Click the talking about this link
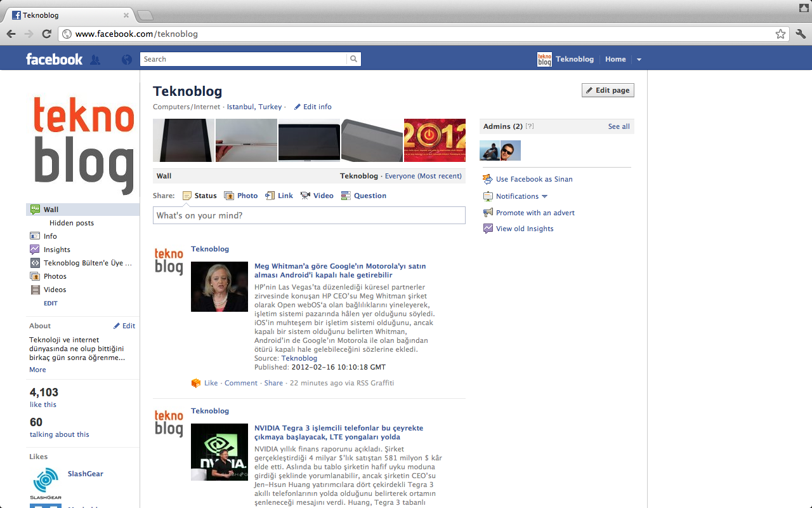This screenshot has height=508, width=812. pyautogui.click(x=60, y=434)
